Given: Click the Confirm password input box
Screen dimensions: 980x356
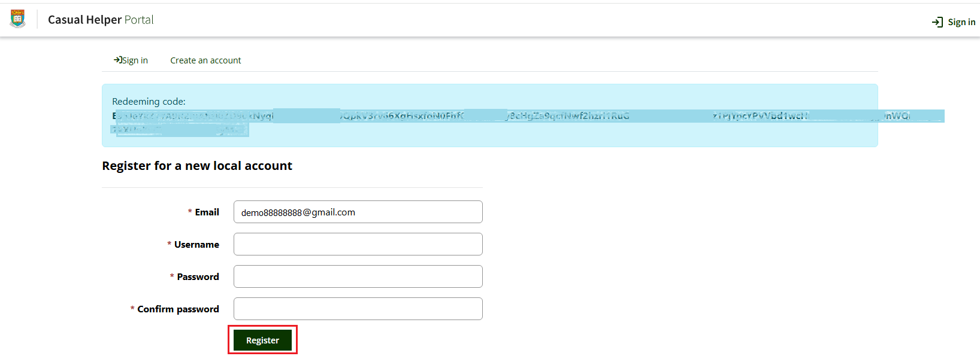Looking at the screenshot, I should click(358, 309).
